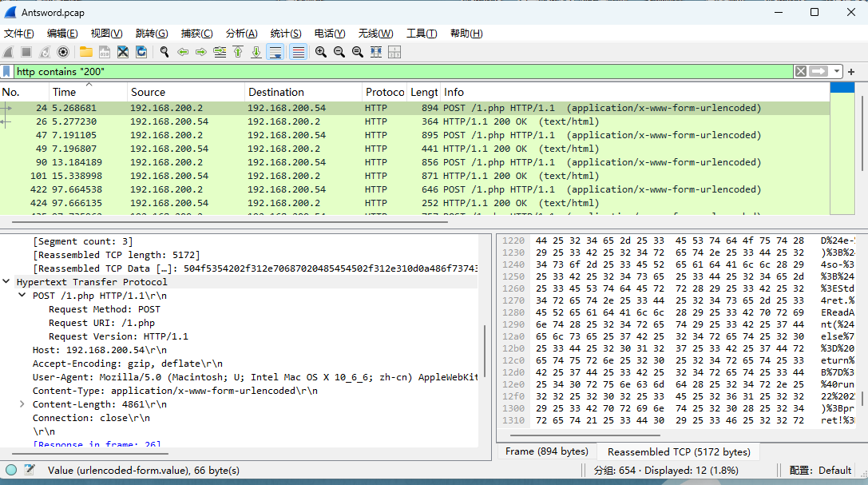The image size is (868, 485).
Task: Open the 视图(V) menu
Action: (x=106, y=34)
